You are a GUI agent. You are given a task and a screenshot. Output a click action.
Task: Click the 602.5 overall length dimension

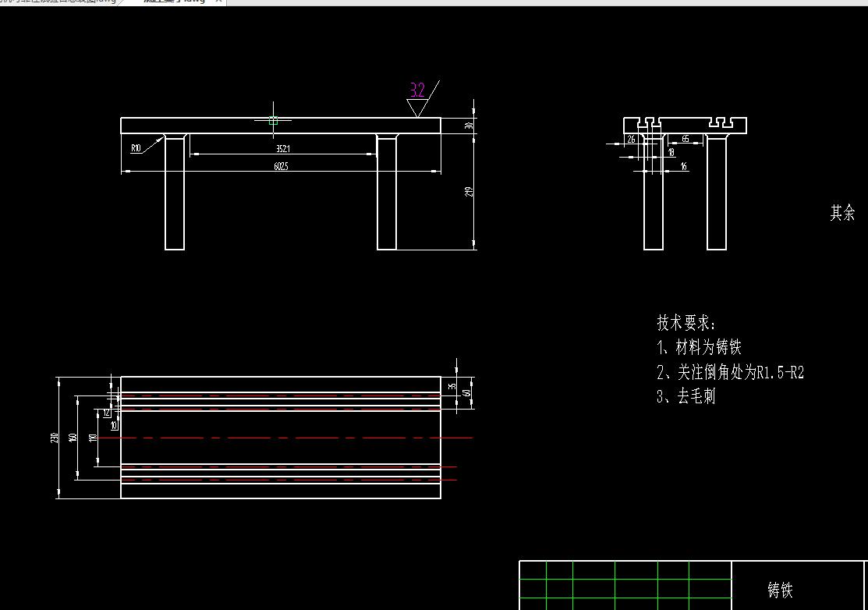coord(281,166)
